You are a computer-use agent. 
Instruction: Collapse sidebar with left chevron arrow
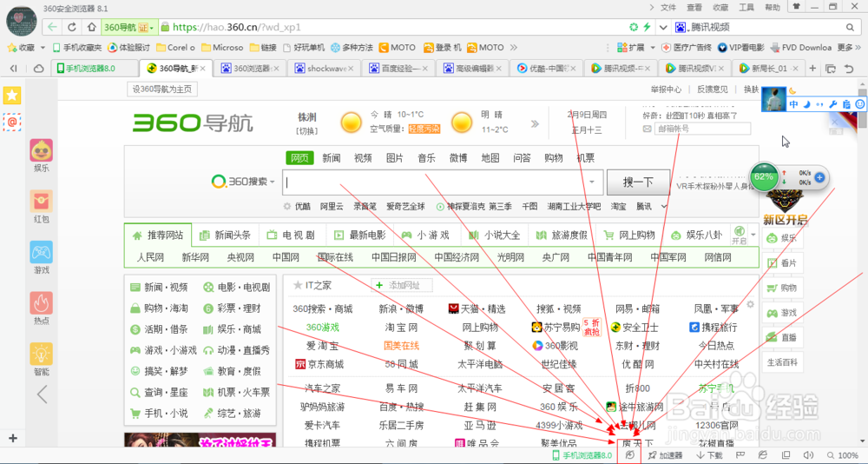tap(42, 394)
